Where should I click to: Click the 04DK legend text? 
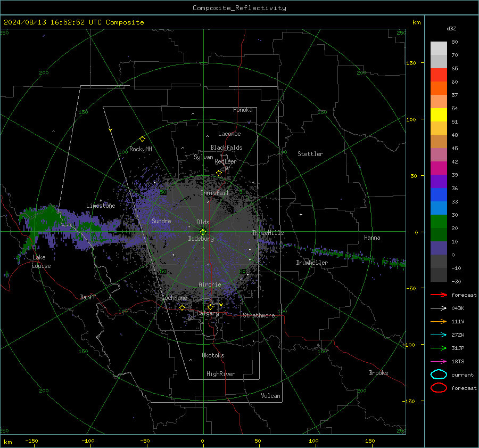point(458,308)
